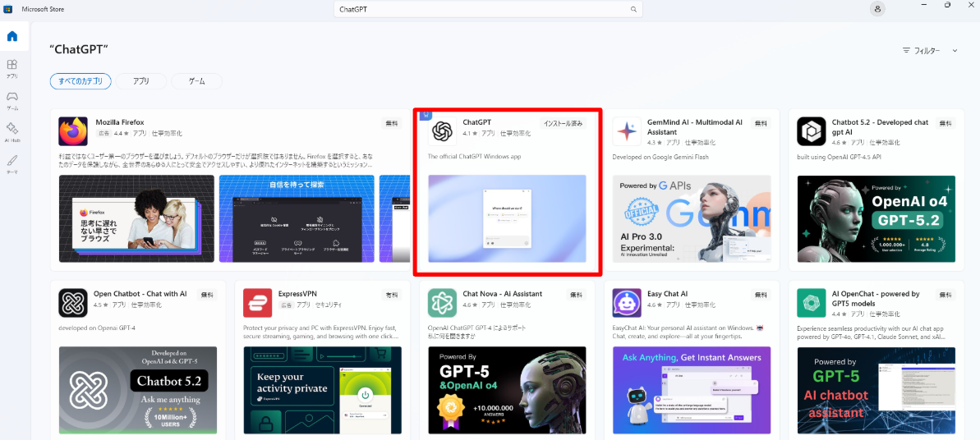
Task: Click the Installed button on ChatGPT card
Action: pos(564,124)
